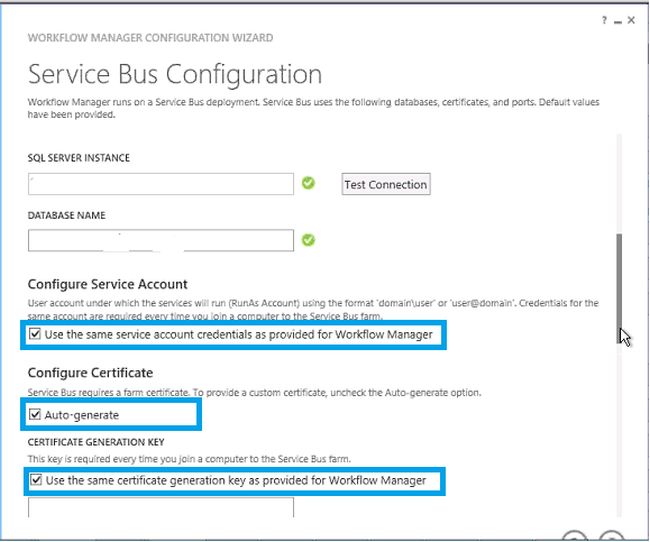The width and height of the screenshot is (650, 542).
Task: Close the Workflow Manager Configuration Wizard
Action: tap(632, 19)
